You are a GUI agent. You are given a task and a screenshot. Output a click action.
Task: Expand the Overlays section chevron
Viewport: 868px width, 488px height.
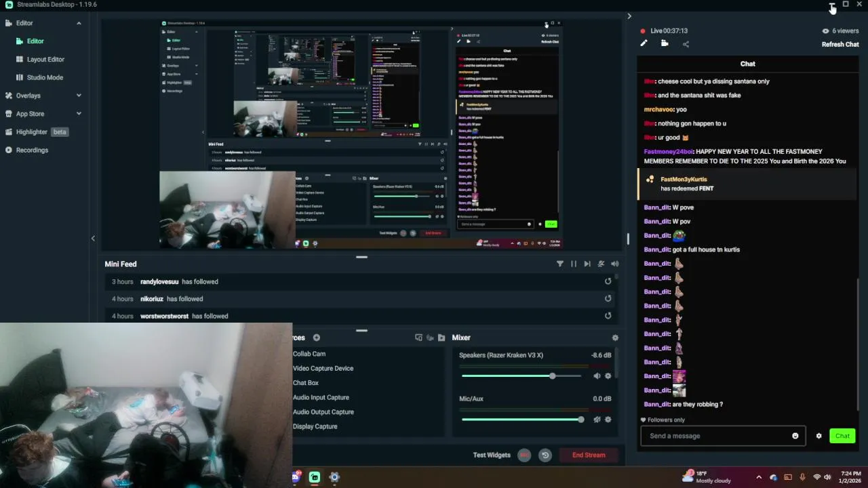tap(79, 96)
